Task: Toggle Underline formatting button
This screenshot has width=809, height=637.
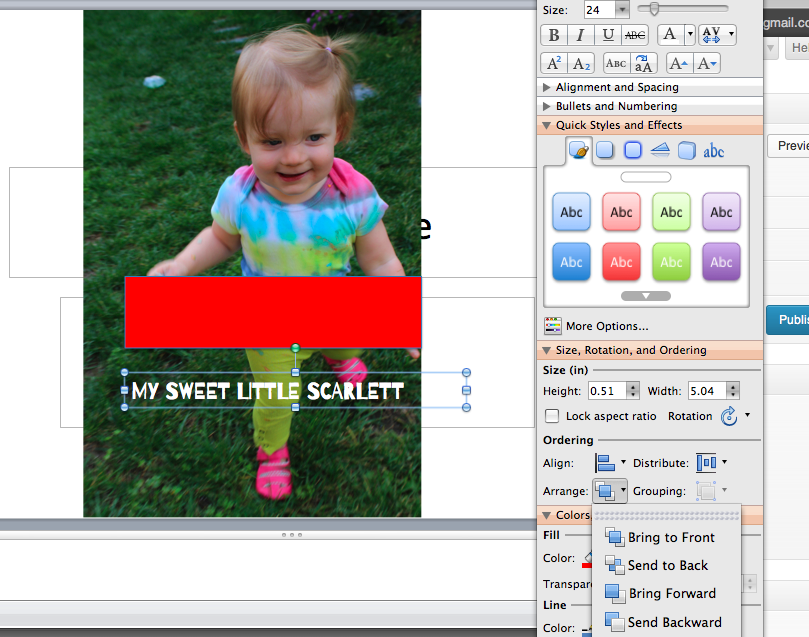Action: 608,35
